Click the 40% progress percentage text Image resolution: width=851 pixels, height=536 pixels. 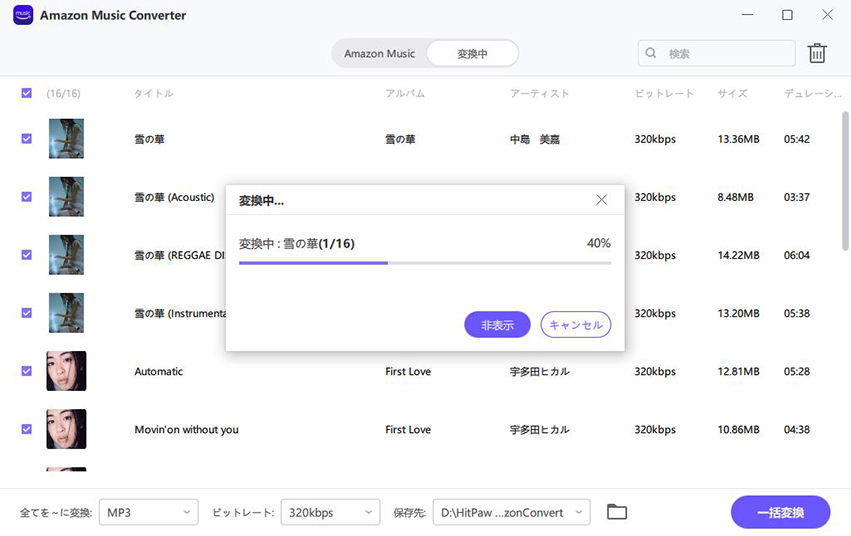pyautogui.click(x=599, y=243)
